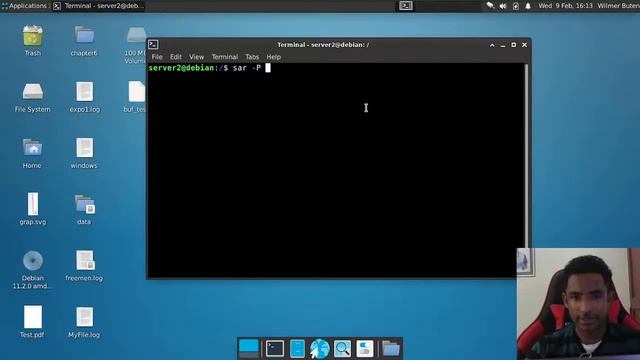Click the network connection tray icon

pos(490,6)
